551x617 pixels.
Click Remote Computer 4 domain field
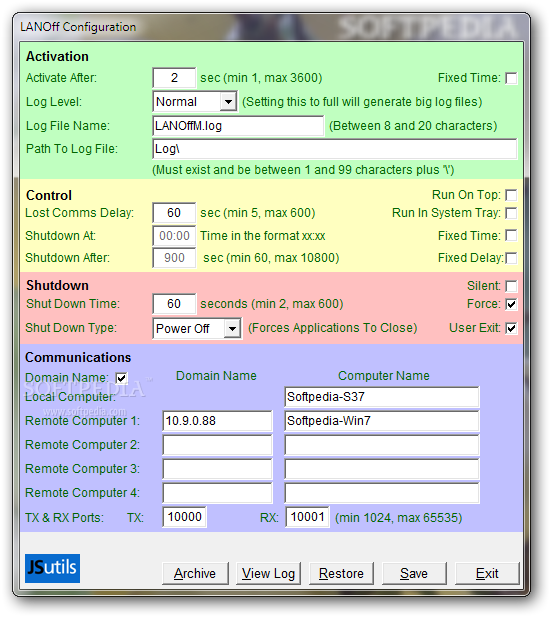coord(217,493)
